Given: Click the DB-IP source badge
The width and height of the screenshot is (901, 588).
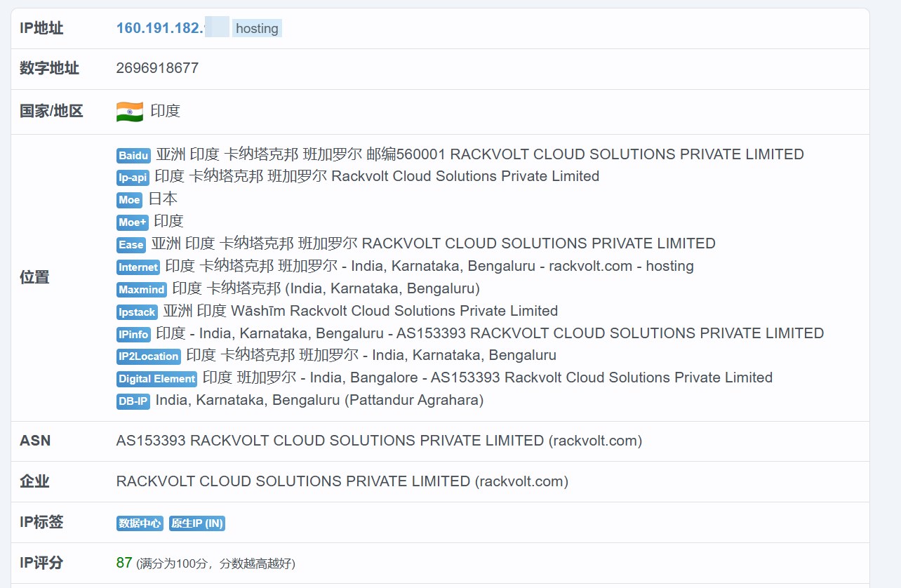Looking at the screenshot, I should (133, 401).
